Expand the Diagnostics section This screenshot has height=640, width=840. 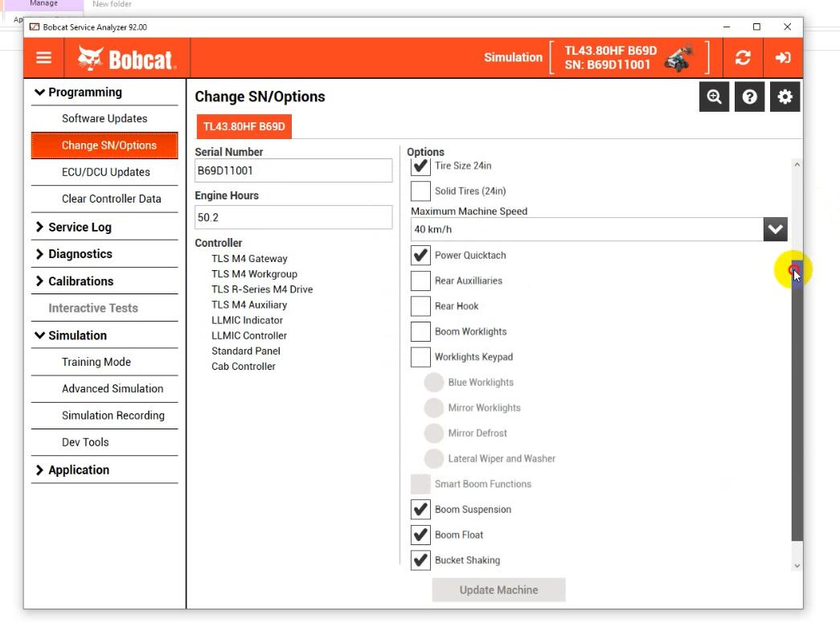[104, 254]
